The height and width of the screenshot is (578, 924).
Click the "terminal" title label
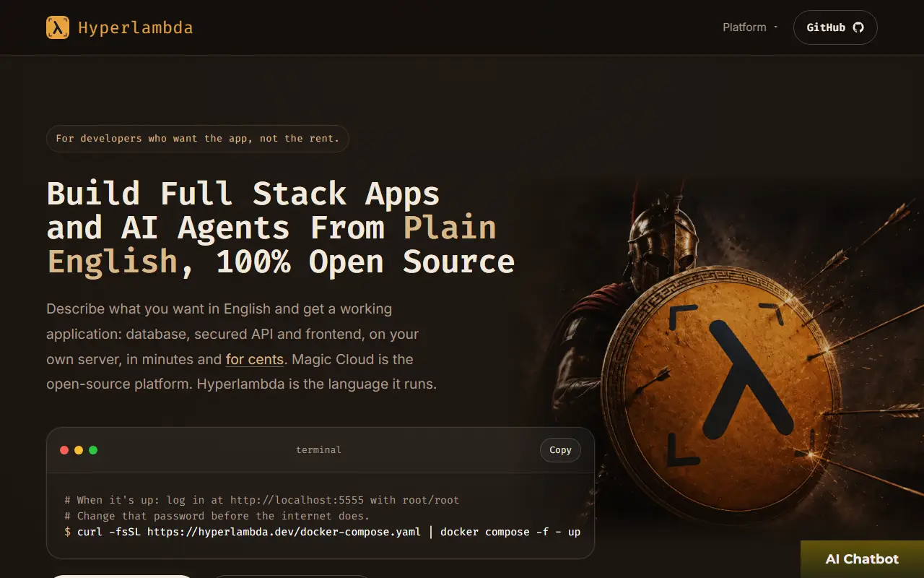[318, 449]
